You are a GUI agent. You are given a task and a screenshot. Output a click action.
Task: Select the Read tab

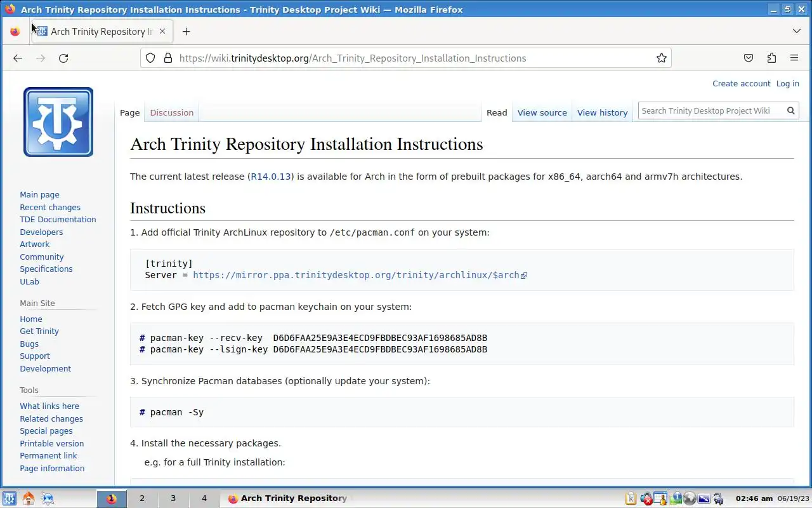pos(497,112)
